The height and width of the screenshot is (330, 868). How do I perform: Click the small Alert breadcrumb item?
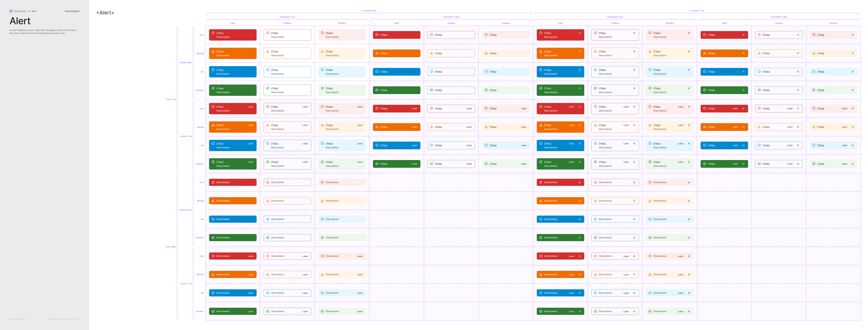34,11
